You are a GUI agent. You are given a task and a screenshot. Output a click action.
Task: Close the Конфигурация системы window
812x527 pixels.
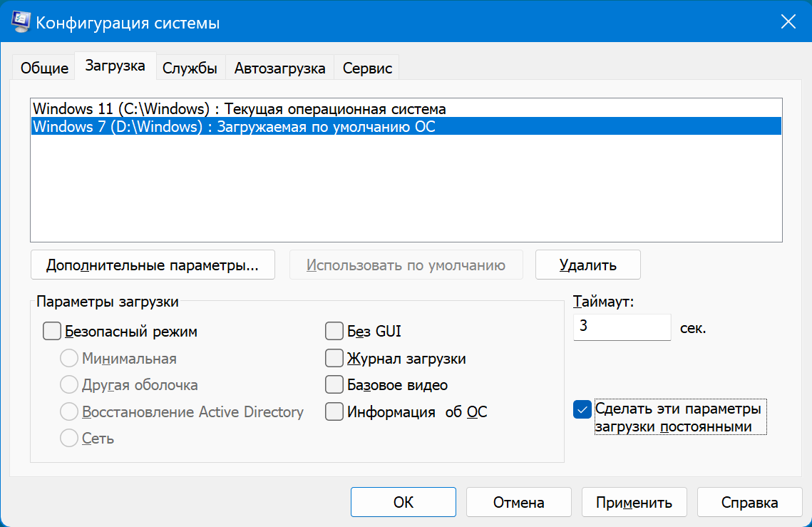pos(788,22)
